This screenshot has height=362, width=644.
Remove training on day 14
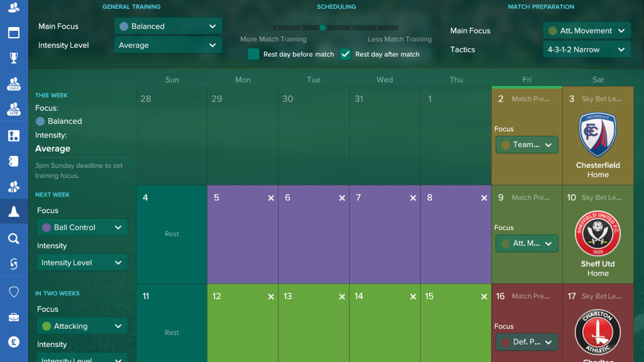pyautogui.click(x=413, y=297)
